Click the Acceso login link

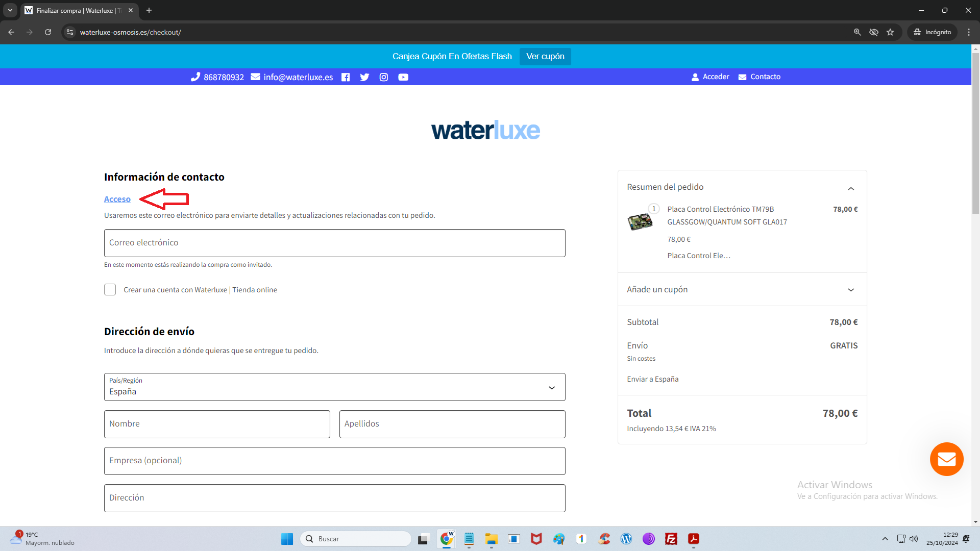pyautogui.click(x=117, y=199)
